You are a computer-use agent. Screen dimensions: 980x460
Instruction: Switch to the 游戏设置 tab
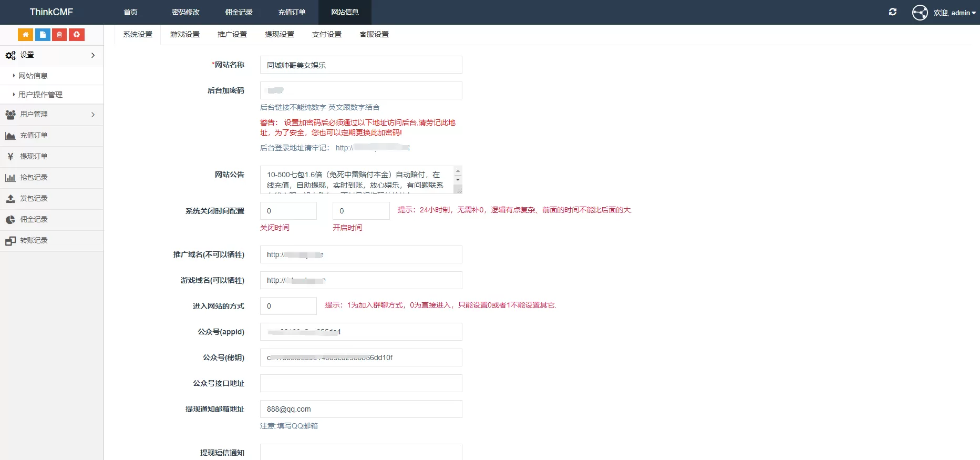185,35
